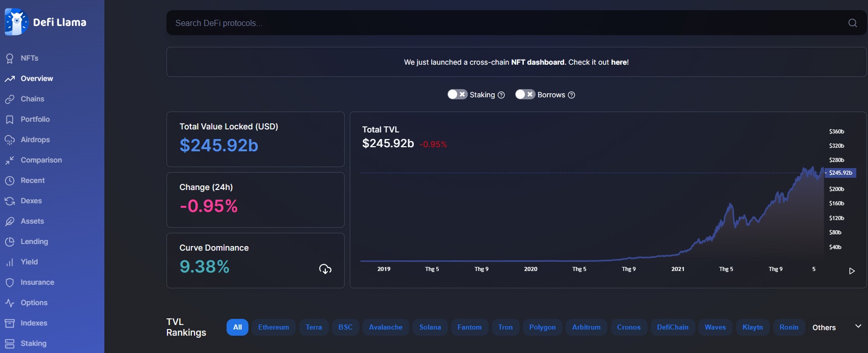
Task: Open NFTs via its sidebar ribbon icon
Action: 10,59
